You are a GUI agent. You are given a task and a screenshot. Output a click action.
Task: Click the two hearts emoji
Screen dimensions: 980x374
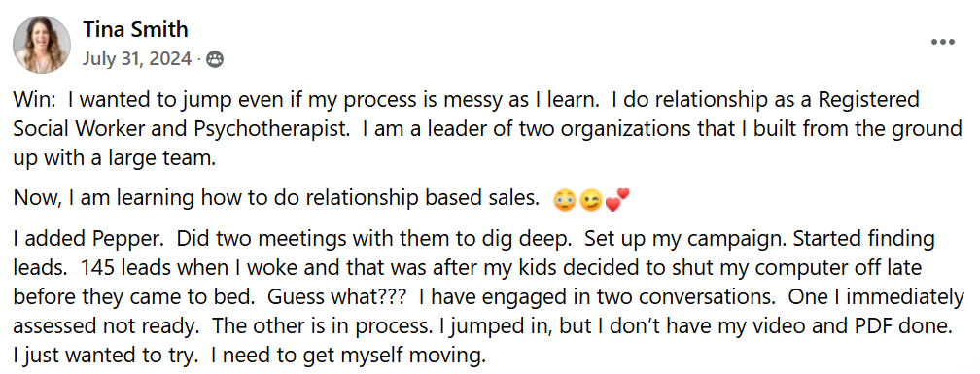(x=616, y=200)
